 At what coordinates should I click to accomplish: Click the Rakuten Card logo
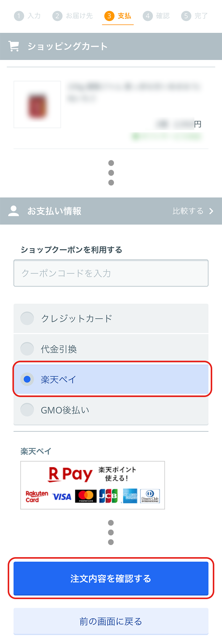click(x=37, y=497)
